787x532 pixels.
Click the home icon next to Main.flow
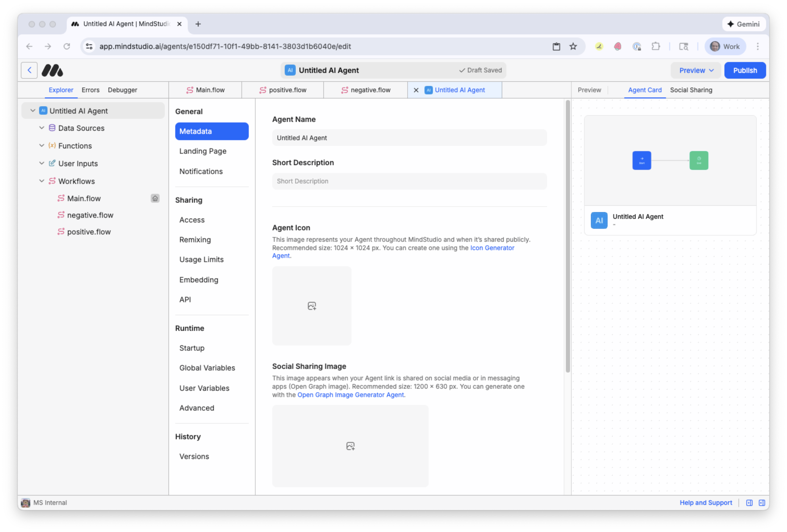coord(155,198)
